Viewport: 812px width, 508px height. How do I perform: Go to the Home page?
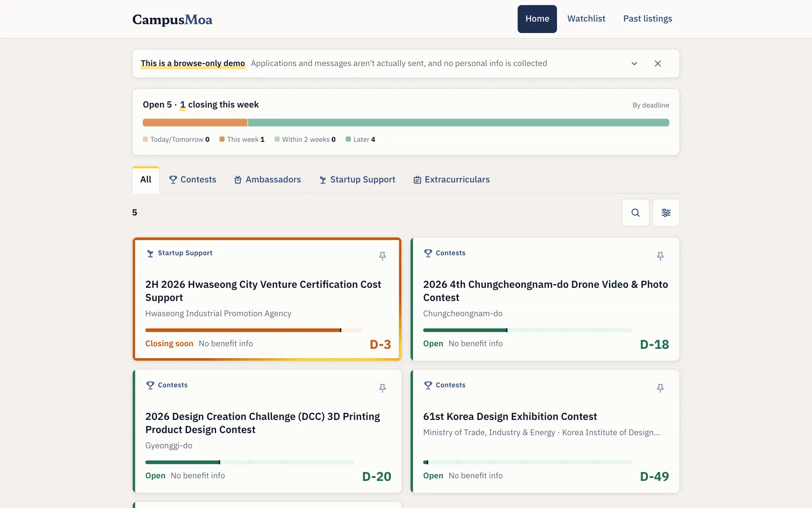[x=537, y=19]
